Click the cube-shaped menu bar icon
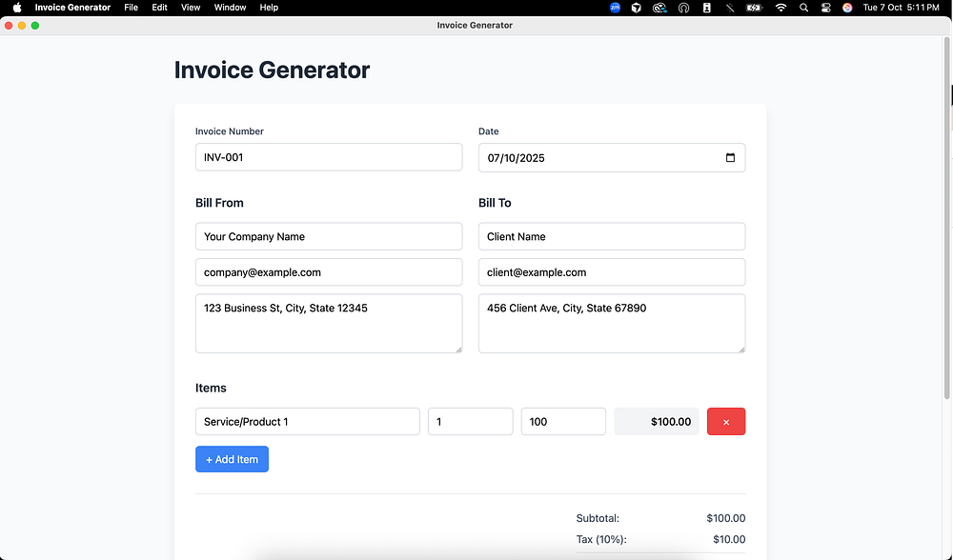Image resolution: width=953 pixels, height=560 pixels. pos(637,8)
